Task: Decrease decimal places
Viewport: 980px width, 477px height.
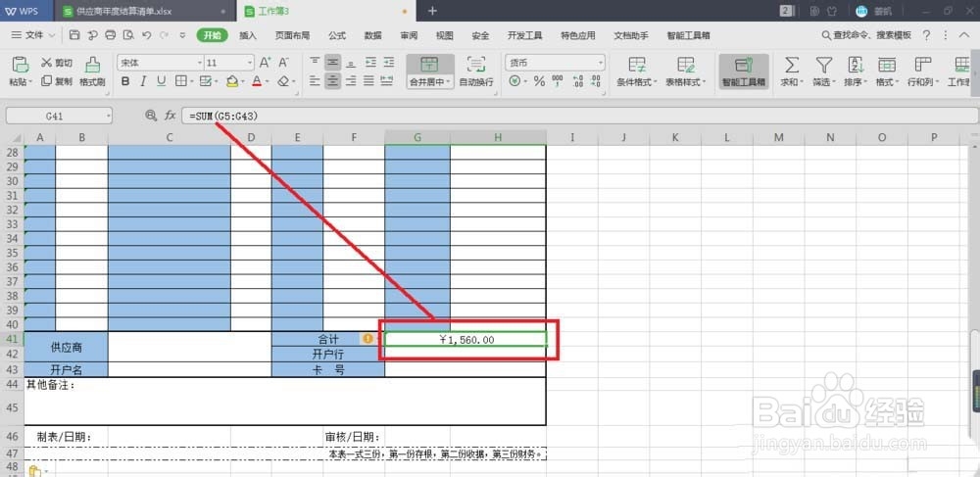Action: click(596, 81)
